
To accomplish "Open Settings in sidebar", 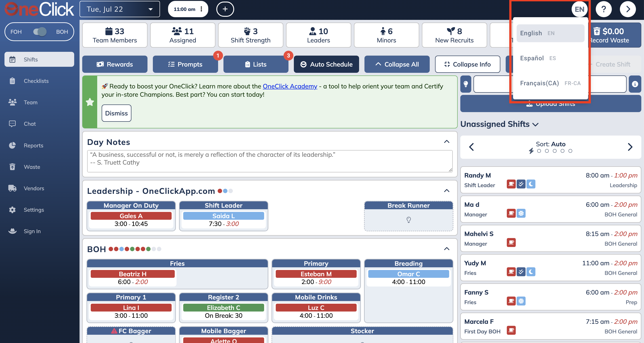I will pos(39,210).
